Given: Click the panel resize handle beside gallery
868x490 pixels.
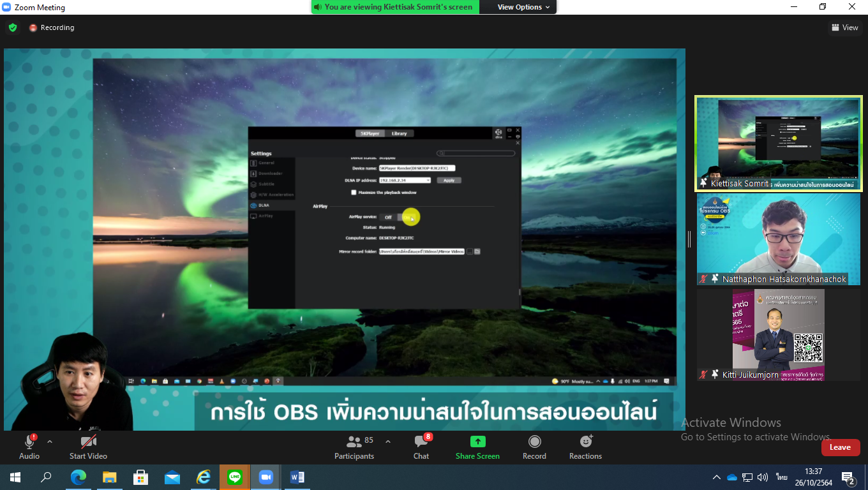Looking at the screenshot, I should coord(689,239).
